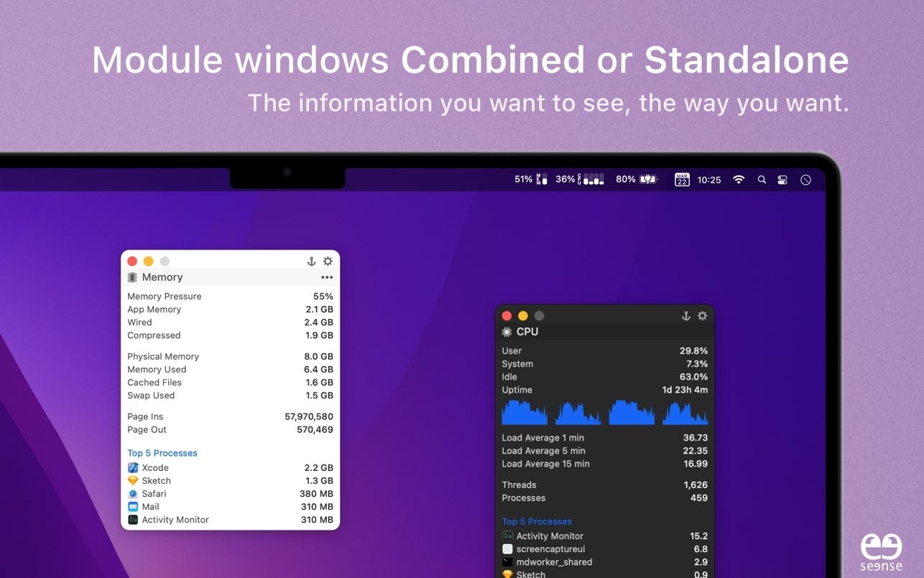Image resolution: width=924 pixels, height=578 pixels.
Task: Open the Top 5 Processes link in CPU window
Action: [x=537, y=521]
